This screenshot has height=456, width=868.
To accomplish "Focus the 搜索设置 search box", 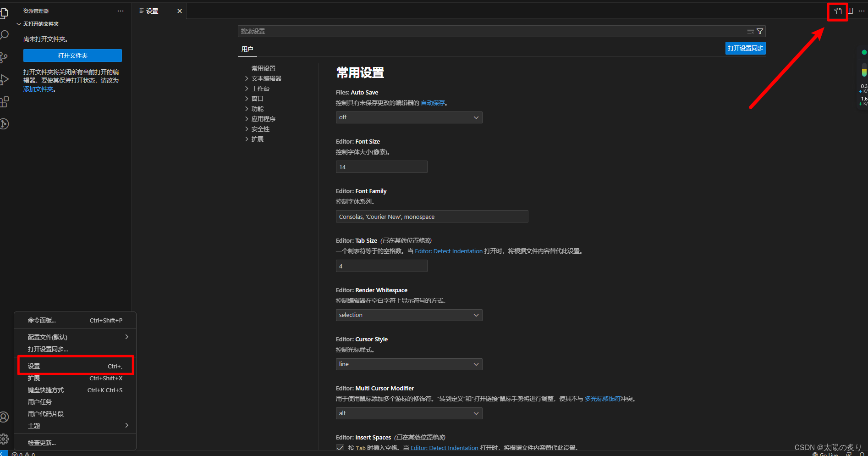I will click(x=493, y=31).
